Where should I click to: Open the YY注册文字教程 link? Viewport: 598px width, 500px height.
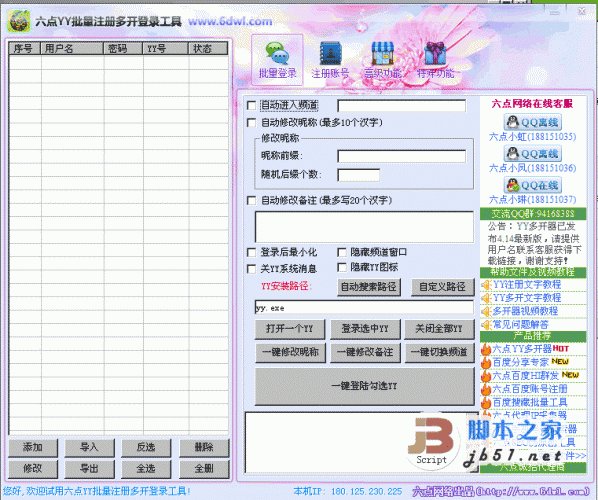tap(527, 285)
